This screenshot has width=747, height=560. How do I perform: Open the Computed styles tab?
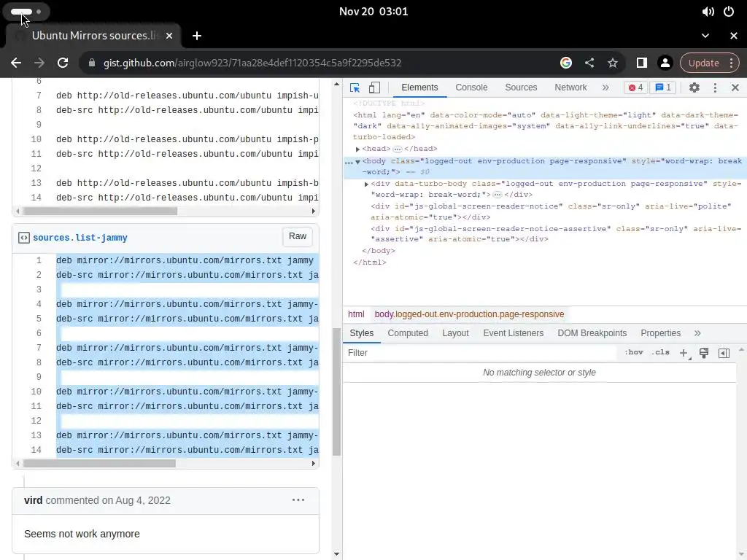click(x=408, y=333)
